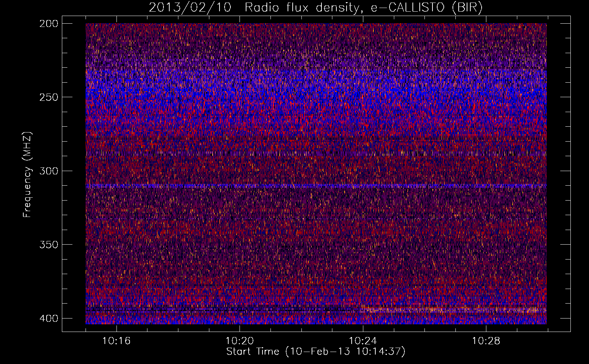Image resolution: width=589 pixels, height=364 pixels.
Task: Click the plot title "Radio flux density, e-CALLISTO (BIR)"
Action: coord(363,8)
